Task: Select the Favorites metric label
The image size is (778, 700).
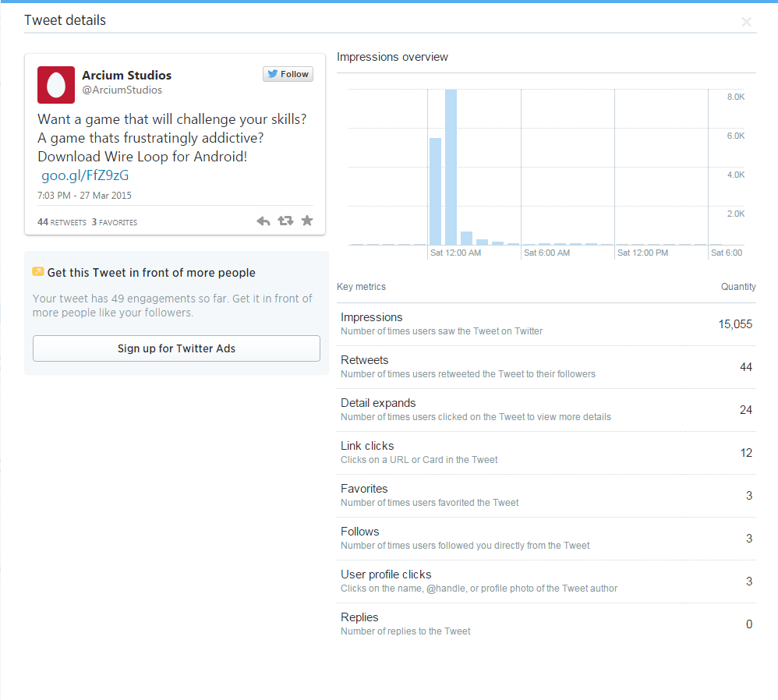Action: point(364,489)
